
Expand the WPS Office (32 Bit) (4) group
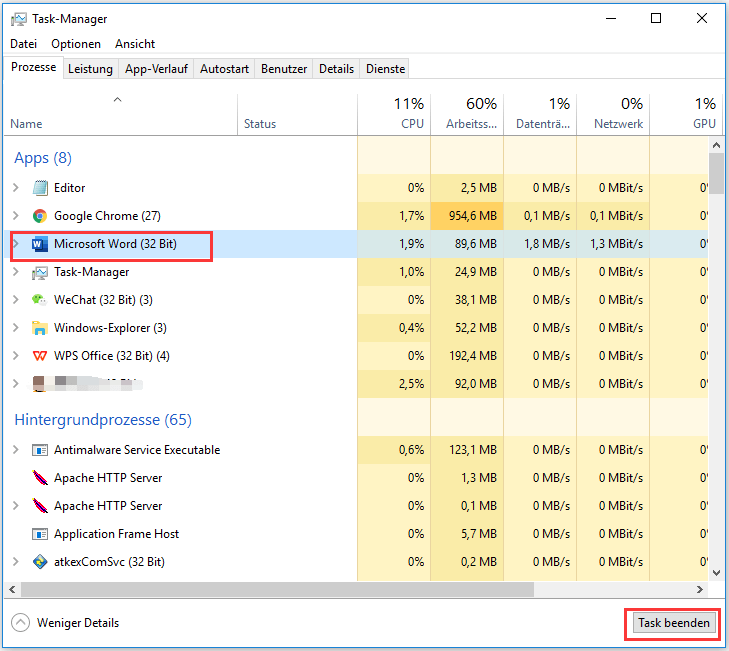pos(16,356)
